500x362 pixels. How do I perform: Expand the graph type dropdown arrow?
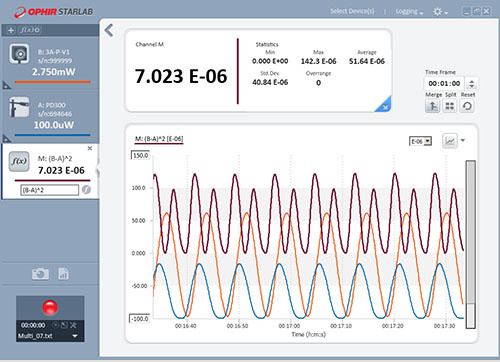coord(463,140)
